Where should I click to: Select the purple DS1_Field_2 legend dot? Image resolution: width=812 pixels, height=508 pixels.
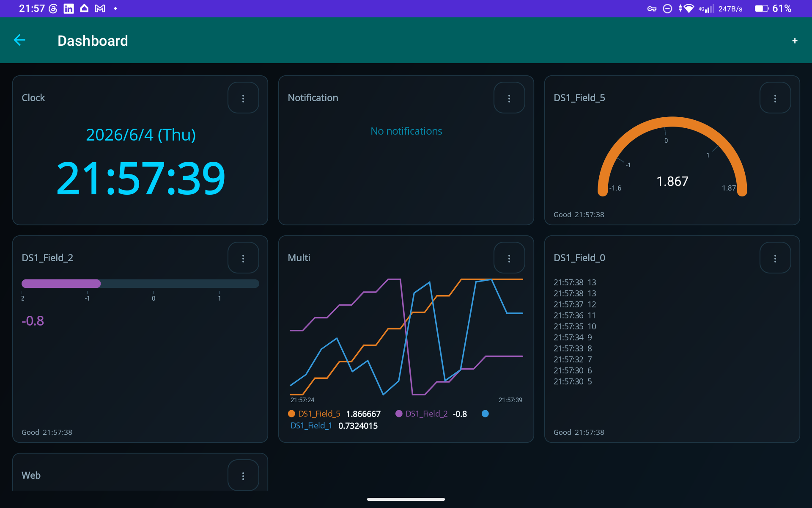[399, 414]
